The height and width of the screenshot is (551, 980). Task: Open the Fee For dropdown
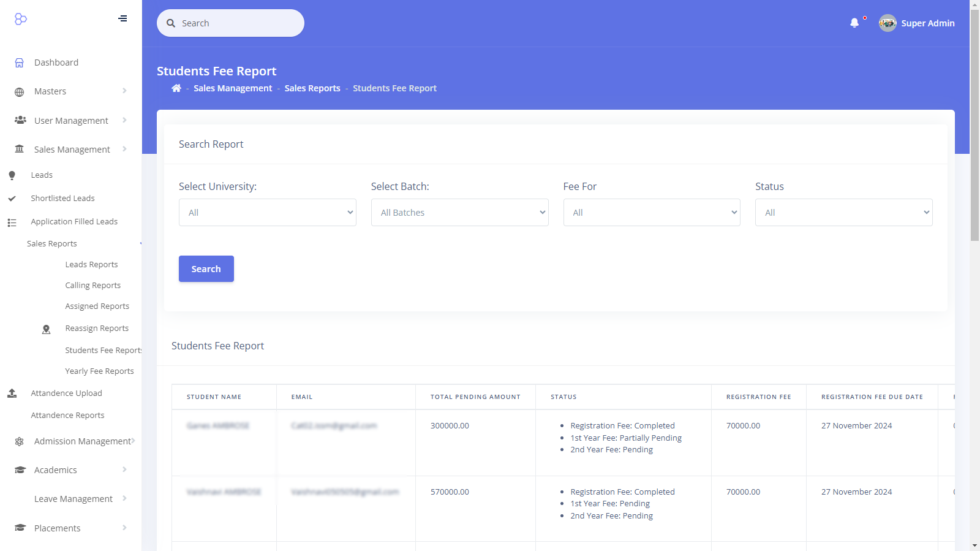pos(651,213)
